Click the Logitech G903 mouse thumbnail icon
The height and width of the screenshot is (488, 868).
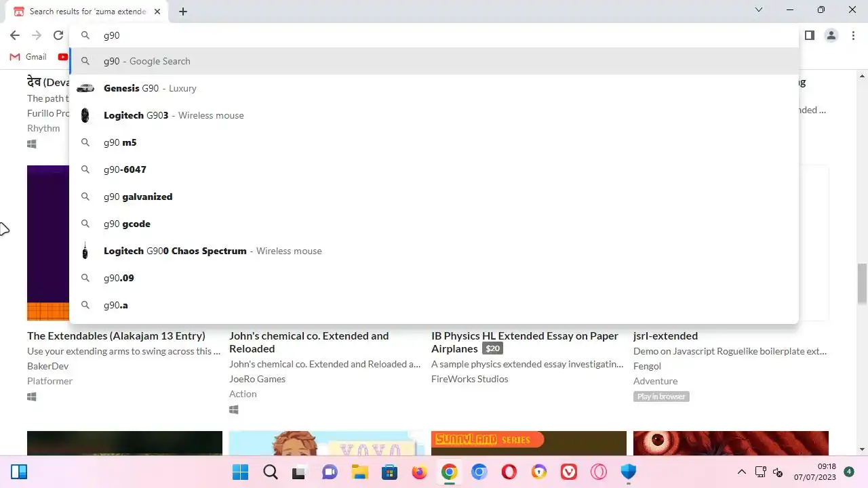(x=85, y=115)
